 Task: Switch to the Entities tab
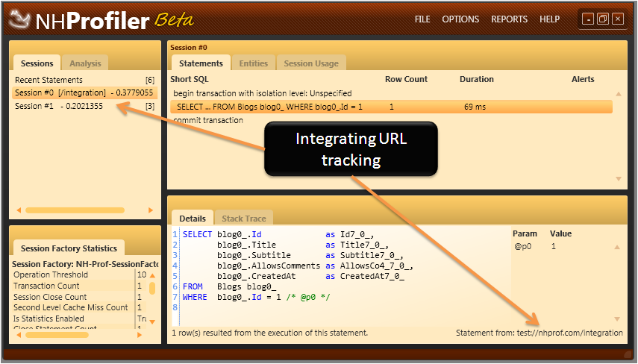pos(254,63)
